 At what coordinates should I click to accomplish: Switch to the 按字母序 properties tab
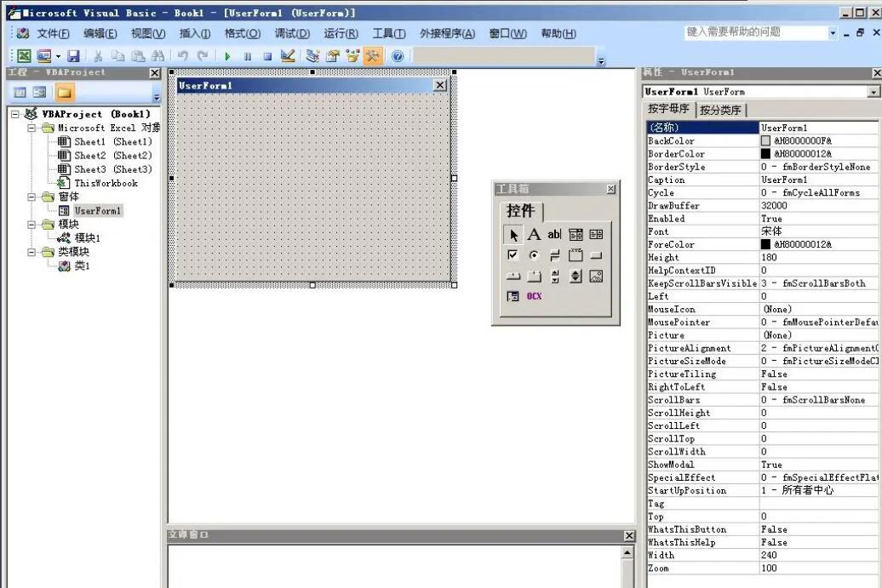pos(668,109)
